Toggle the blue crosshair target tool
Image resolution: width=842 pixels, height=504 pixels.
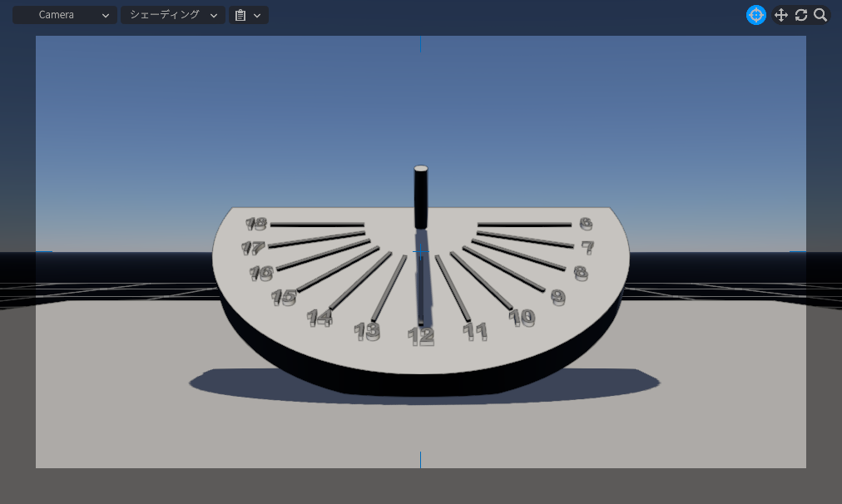point(755,15)
